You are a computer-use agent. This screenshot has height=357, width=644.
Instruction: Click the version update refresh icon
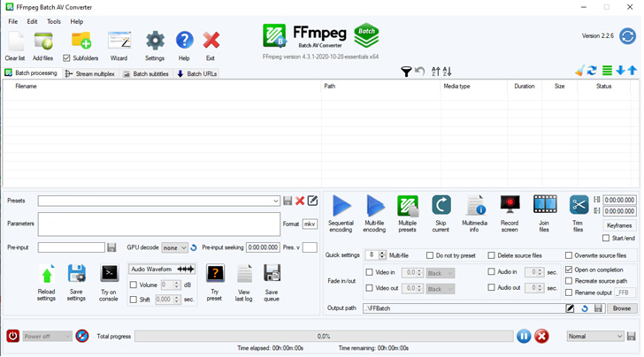point(627,36)
